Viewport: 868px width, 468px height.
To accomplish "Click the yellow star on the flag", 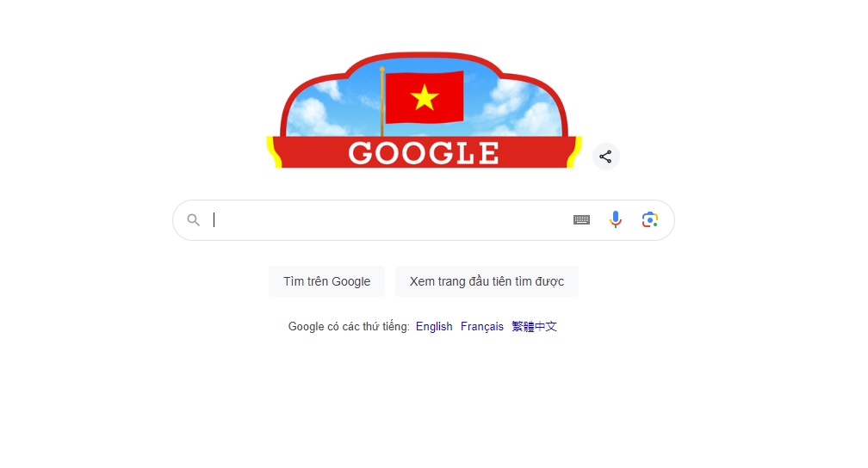I will 425,97.
